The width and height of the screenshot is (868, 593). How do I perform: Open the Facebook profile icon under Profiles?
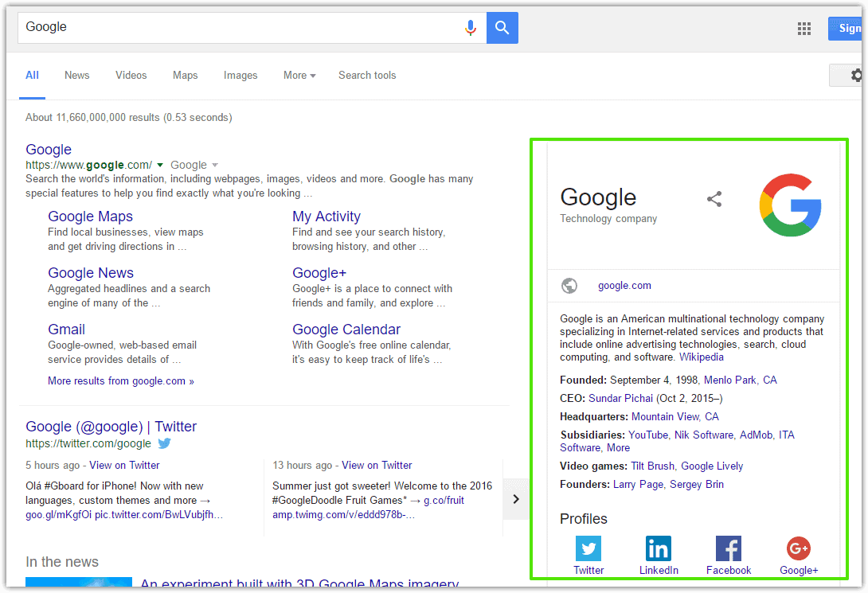pyautogui.click(x=729, y=548)
